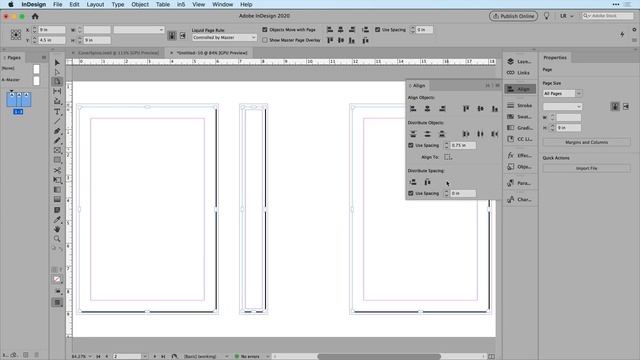Select the Eyedropper tool
This screenshot has width=640, height=360.
(57, 220)
